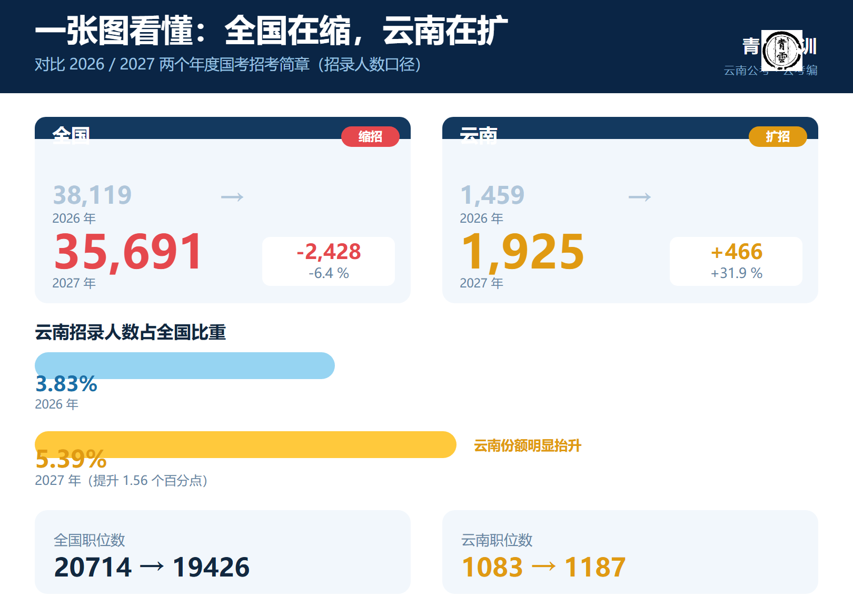Image resolution: width=853 pixels, height=616 pixels.
Task: Click the 5.39% share value
Action: point(71,459)
